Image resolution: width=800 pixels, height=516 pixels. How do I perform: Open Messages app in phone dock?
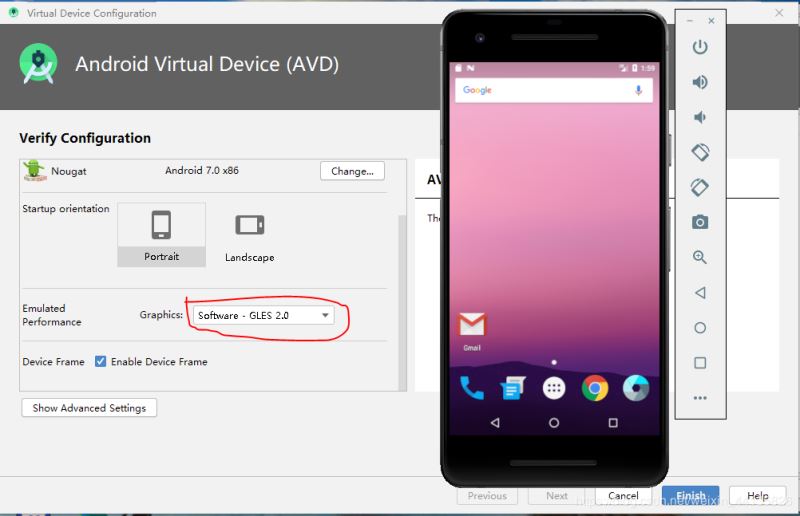point(513,388)
